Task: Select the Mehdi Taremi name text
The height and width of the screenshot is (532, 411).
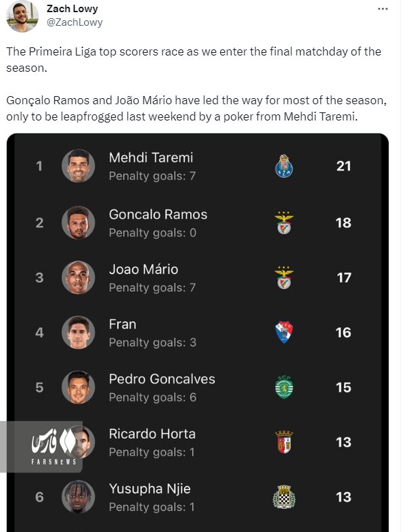Action: pos(151,158)
